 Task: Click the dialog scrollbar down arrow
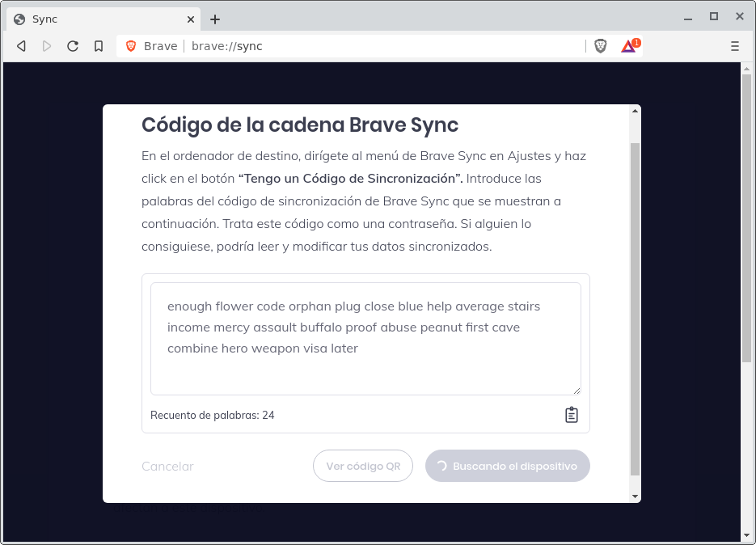click(635, 496)
